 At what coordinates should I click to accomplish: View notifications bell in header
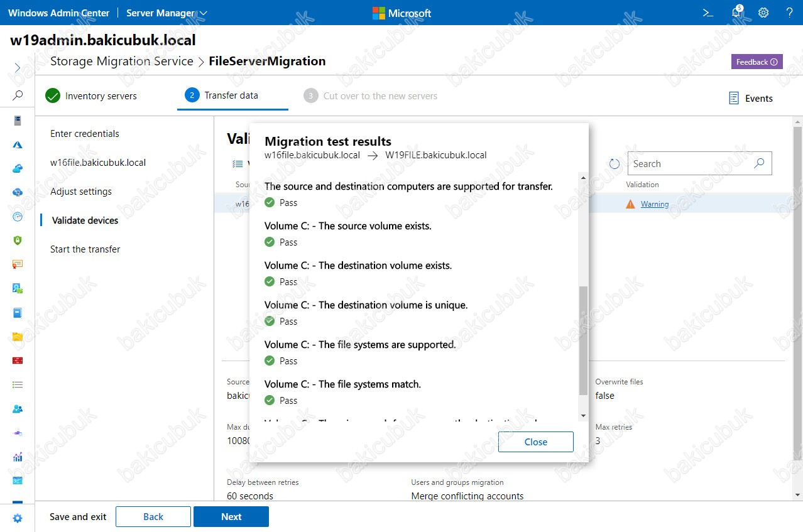[737, 13]
